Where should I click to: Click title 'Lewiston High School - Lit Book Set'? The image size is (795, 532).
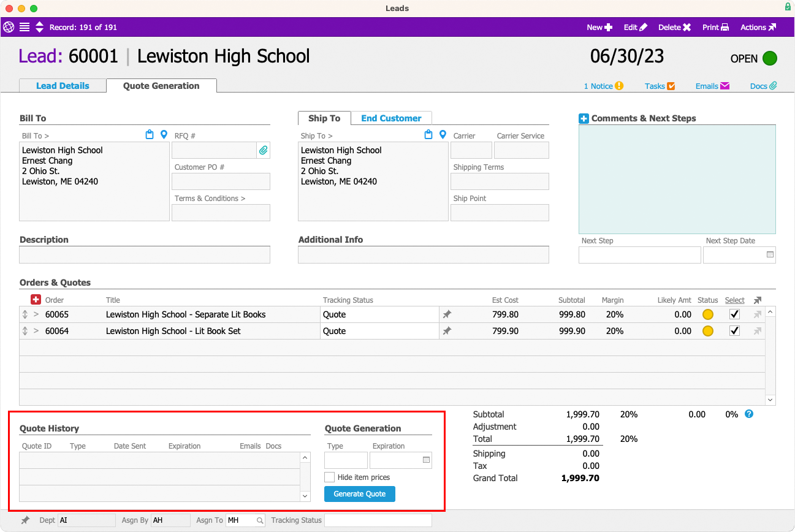pos(173,331)
